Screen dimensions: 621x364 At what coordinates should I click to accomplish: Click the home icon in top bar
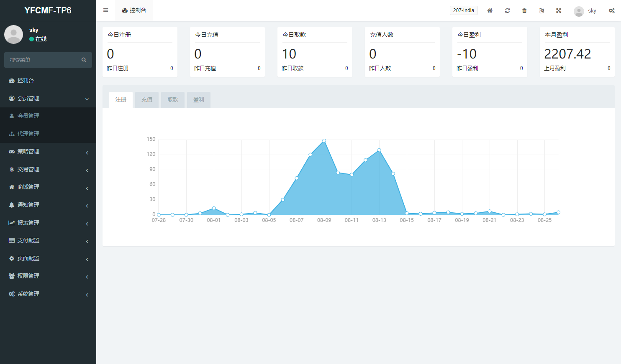tap(490, 10)
